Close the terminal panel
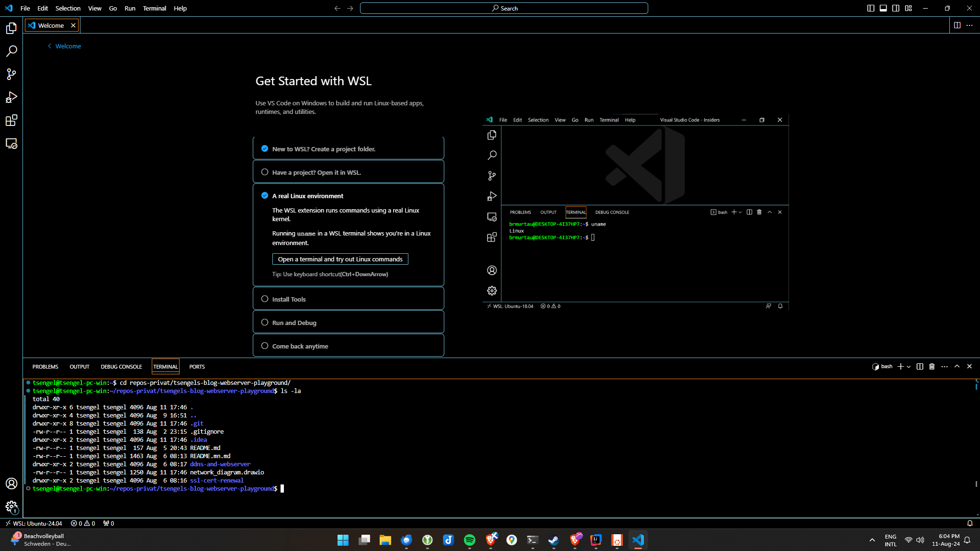 (969, 366)
